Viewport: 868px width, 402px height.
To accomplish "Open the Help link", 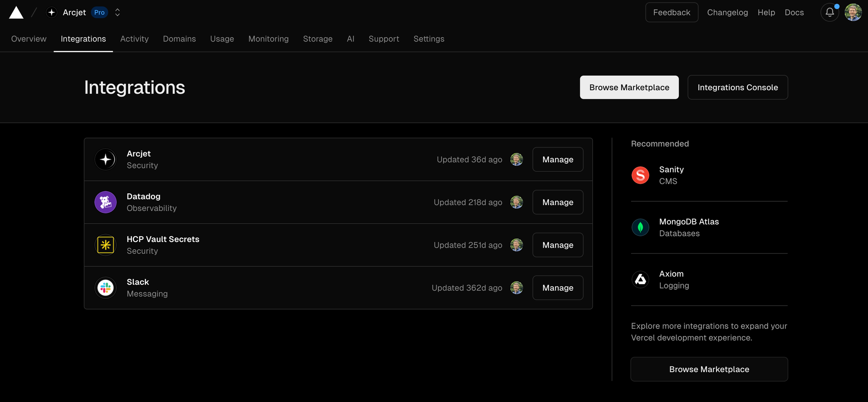I will pyautogui.click(x=766, y=13).
